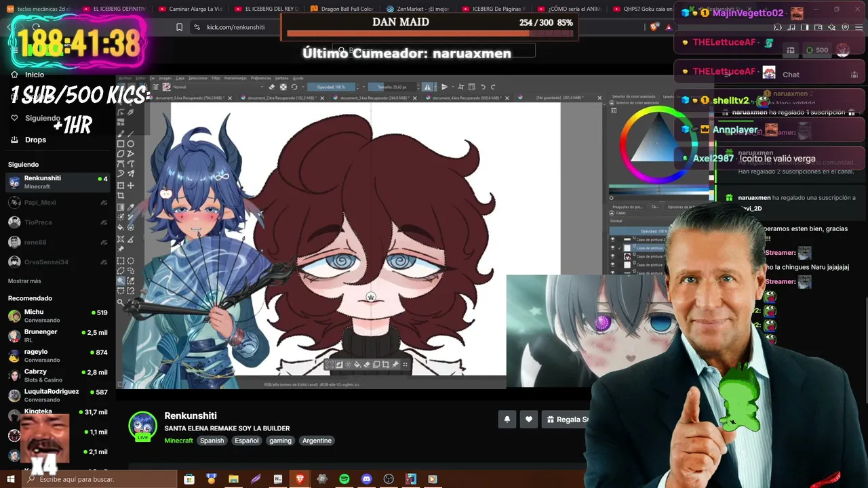Open the Brave browser in taskbar
Screen dimensions: 868x488
pyautogui.click(x=300, y=479)
